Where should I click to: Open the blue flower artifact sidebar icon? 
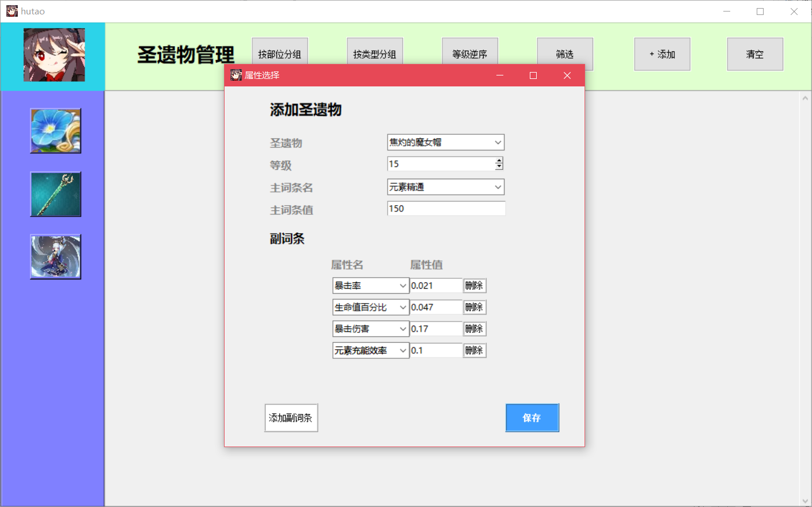(56, 131)
